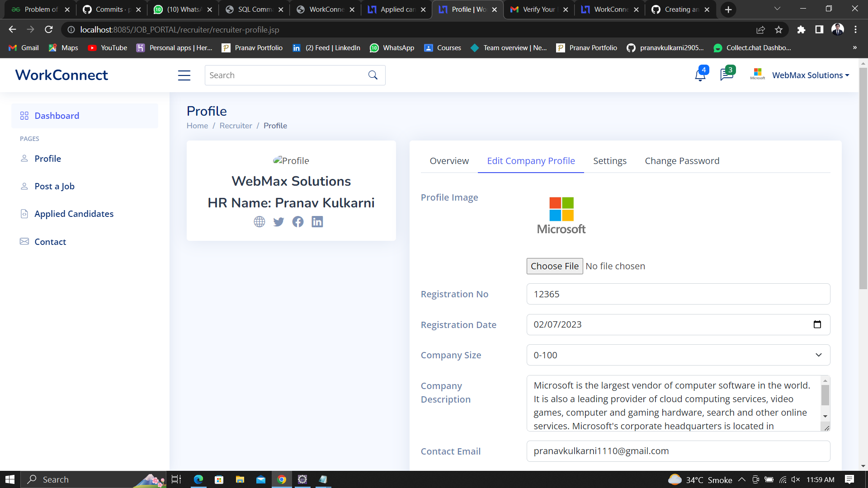The image size is (868, 488).
Task: Toggle sidebar with hamburger menu icon
Action: click(x=184, y=75)
